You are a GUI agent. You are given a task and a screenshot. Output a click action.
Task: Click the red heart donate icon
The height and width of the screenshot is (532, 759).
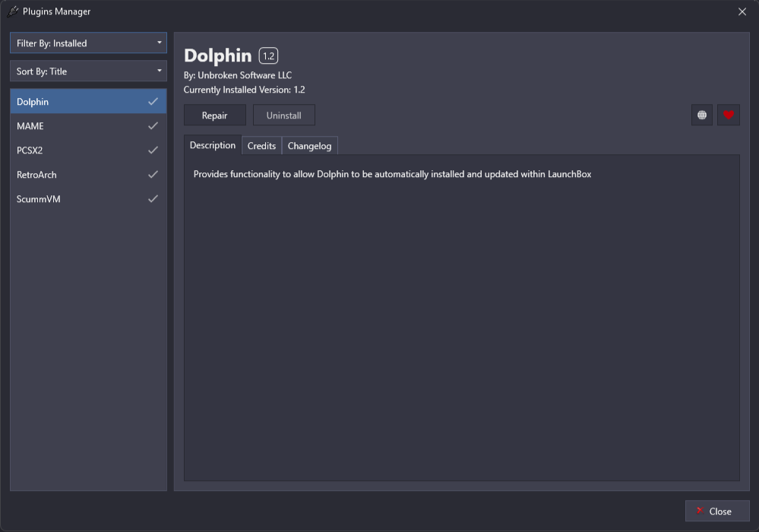729,116
